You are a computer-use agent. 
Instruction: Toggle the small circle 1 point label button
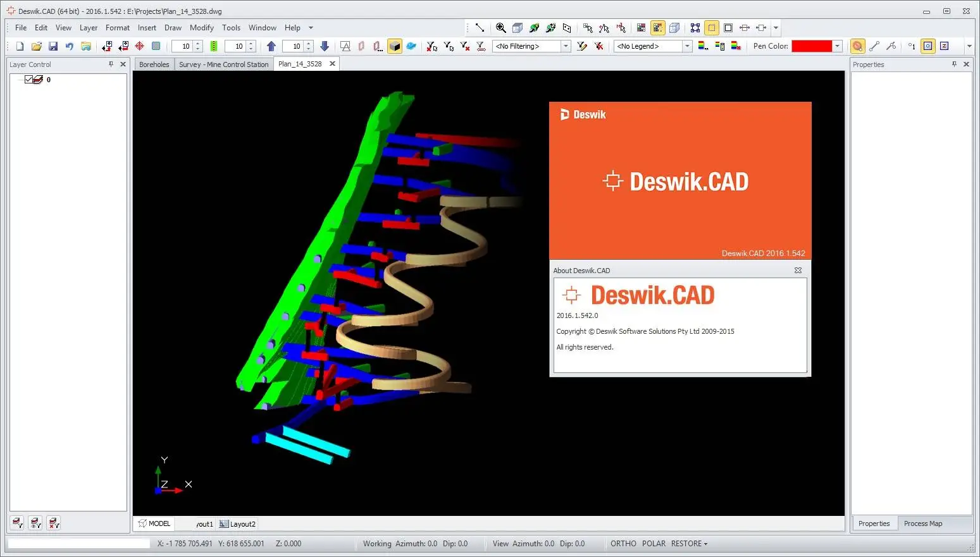point(912,46)
